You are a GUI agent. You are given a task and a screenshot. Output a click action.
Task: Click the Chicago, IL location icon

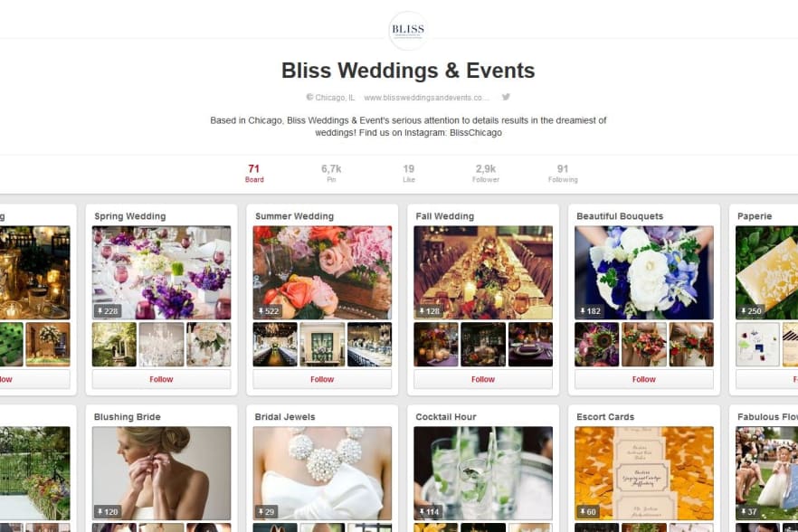(x=309, y=97)
